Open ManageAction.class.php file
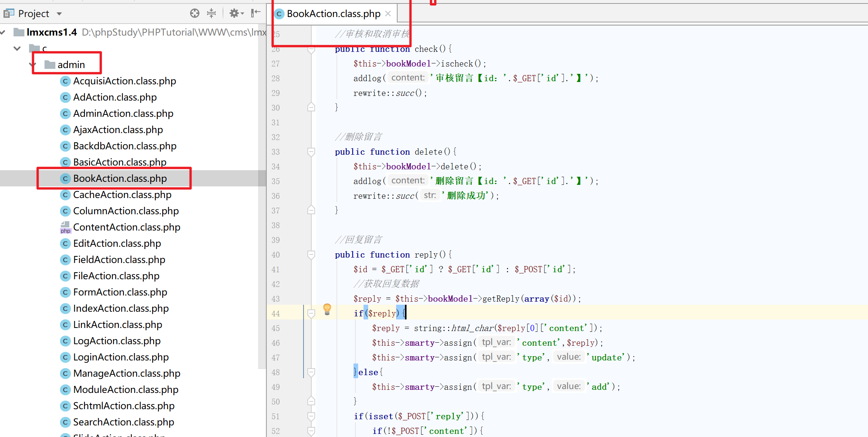The image size is (868, 437). [x=127, y=373]
